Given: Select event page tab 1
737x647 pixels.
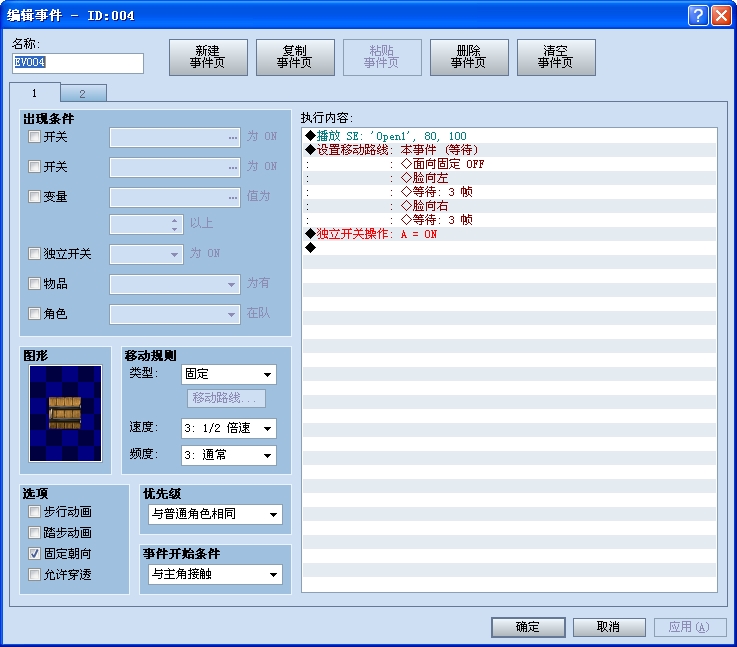Looking at the screenshot, I should coord(35,93).
